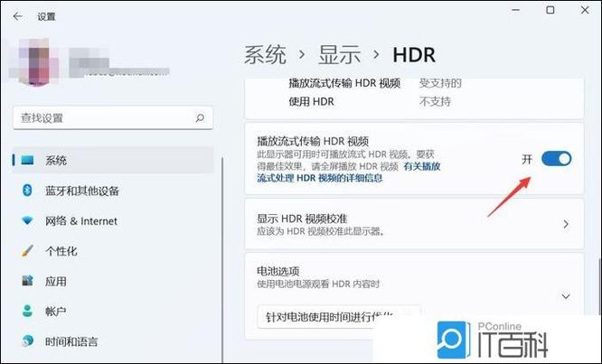Click the 显示 breadcrumb link
Viewport: 602px width, 364px height.
point(339,54)
